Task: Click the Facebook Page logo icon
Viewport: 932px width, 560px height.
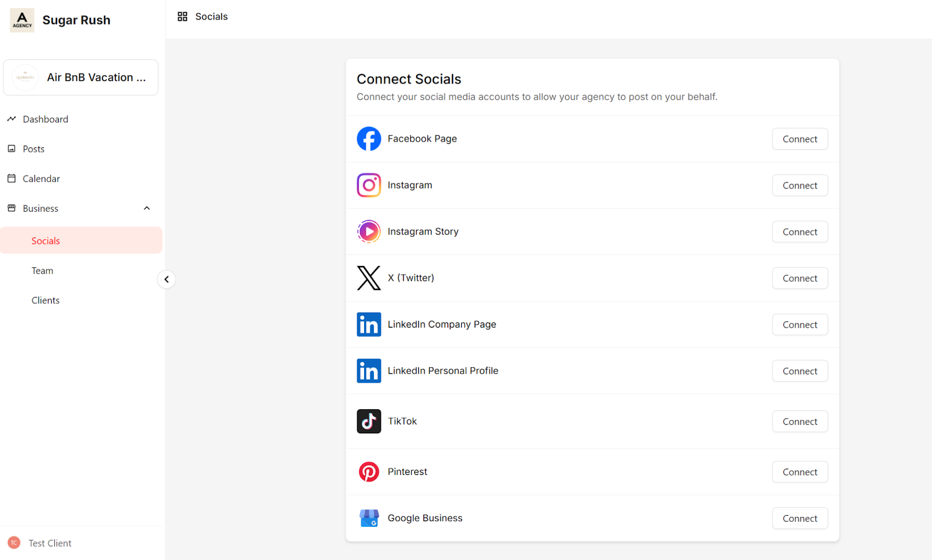Action: [369, 139]
